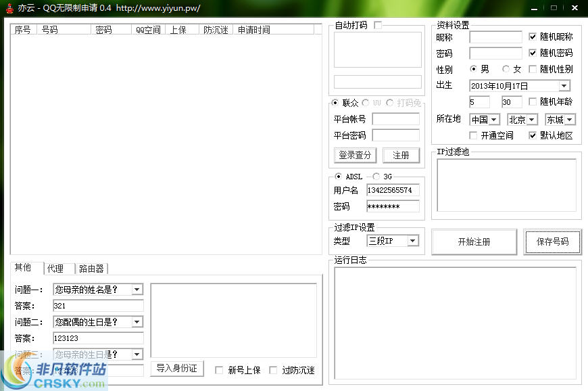Select the 女 gender radio button
The height and width of the screenshot is (391, 588).
coord(504,68)
